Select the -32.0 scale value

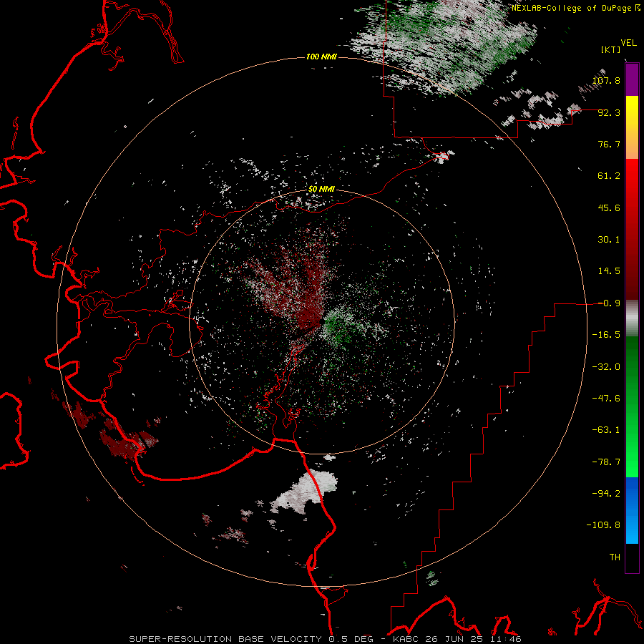[606, 367]
